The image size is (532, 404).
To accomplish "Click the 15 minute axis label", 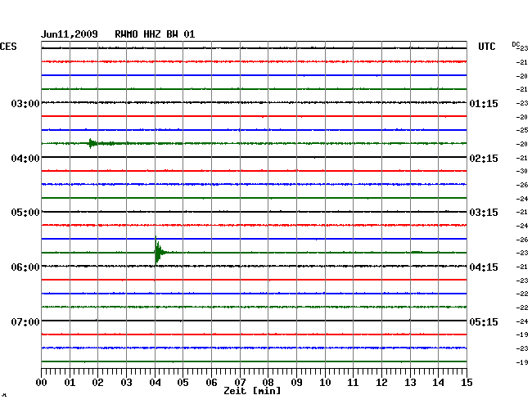I will (x=467, y=382).
